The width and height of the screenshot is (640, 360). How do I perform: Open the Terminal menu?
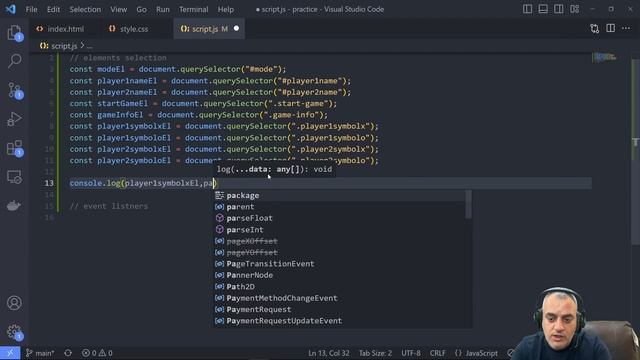(x=193, y=9)
